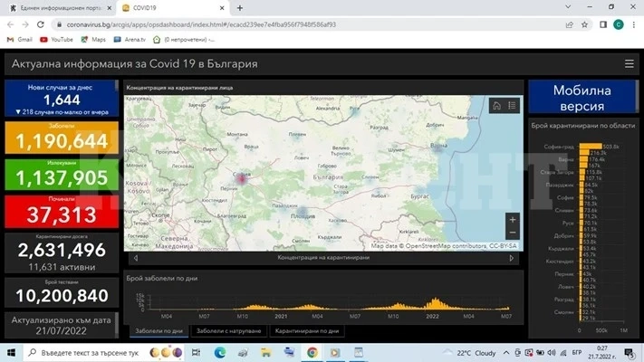Open the Chrome profile avatar
Screen dimensions: 644x362
click(618, 24)
